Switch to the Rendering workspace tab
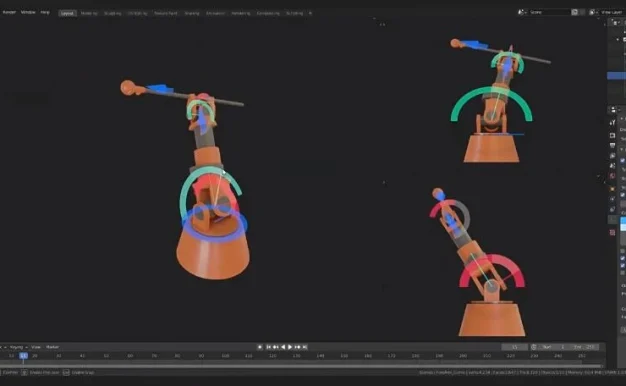This screenshot has height=386, width=626. click(x=241, y=13)
